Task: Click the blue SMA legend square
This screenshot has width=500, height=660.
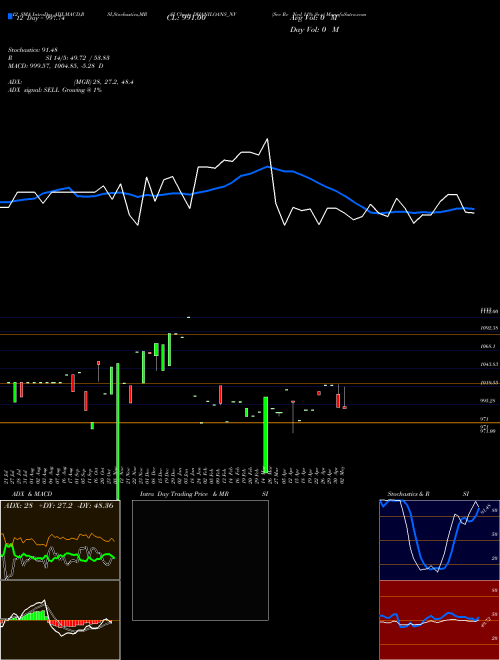Action: coord(10,16)
